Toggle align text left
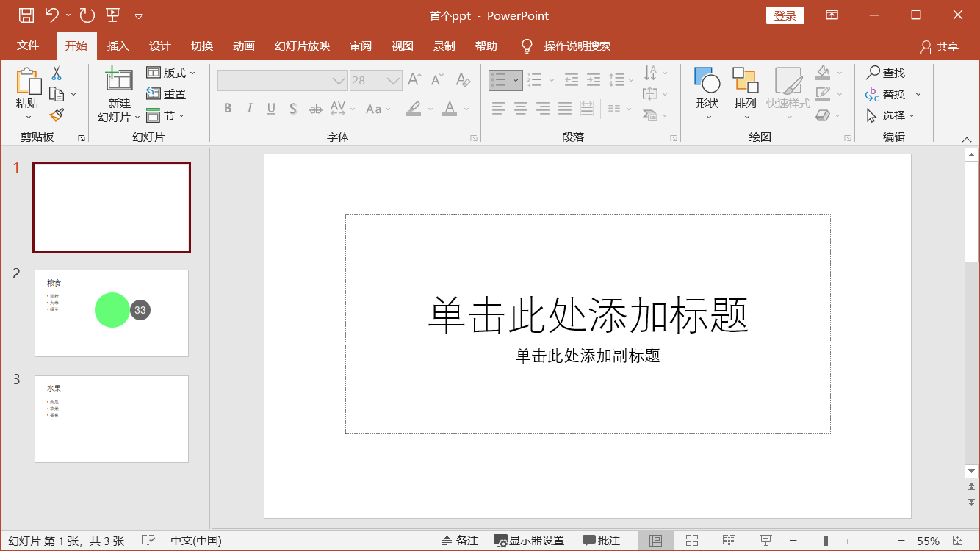Viewport: 980px width, 551px height. pos(499,109)
